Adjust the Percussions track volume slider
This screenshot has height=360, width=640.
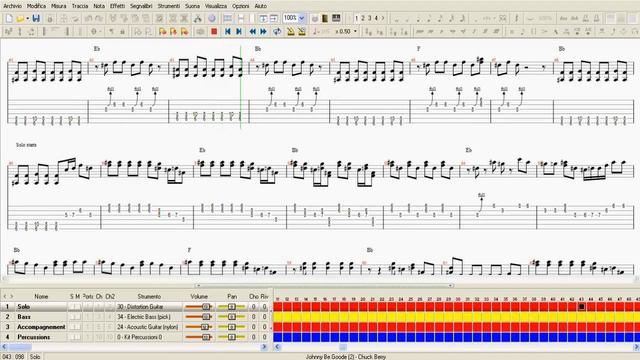(199, 337)
